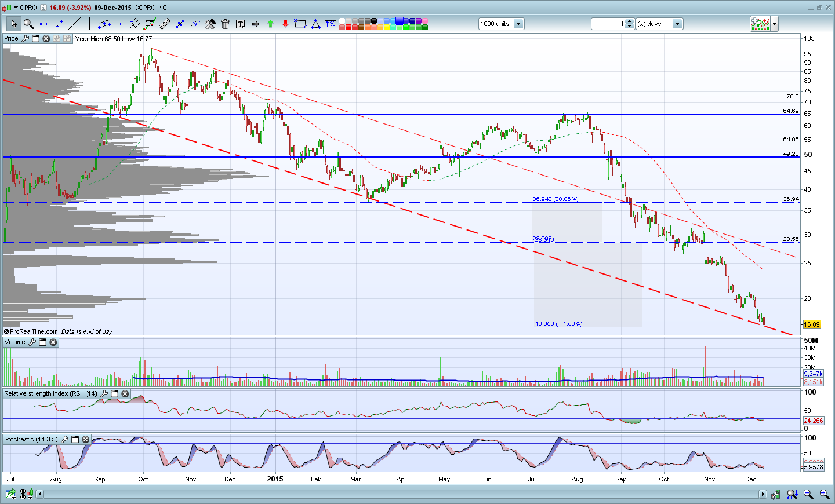The image size is (835, 504).
Task: Open the ruler measurement tool
Action: tap(165, 24)
